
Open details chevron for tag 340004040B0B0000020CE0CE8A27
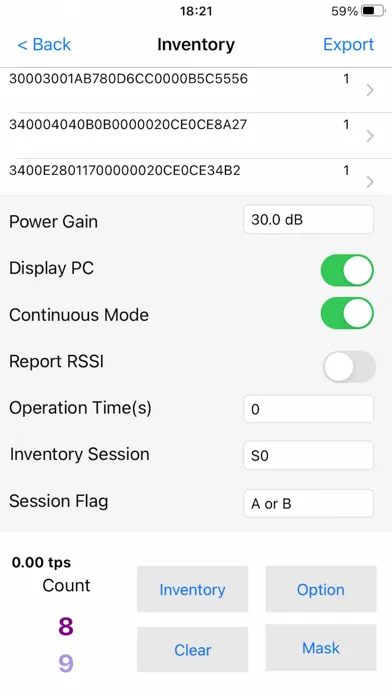tap(370, 136)
